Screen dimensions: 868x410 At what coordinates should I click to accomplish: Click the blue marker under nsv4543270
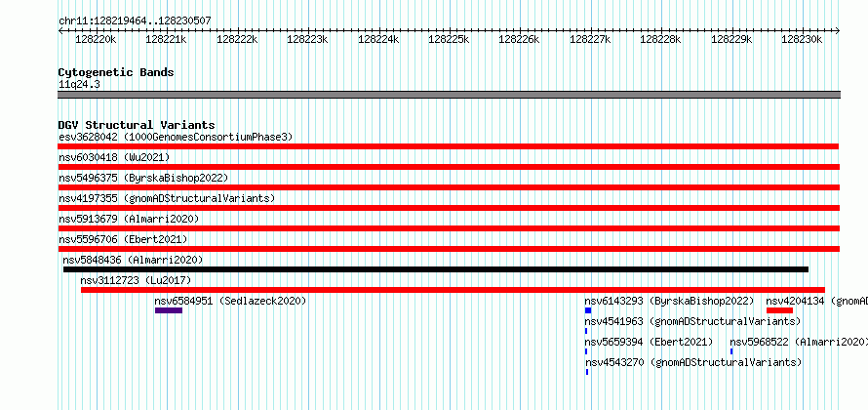coord(587,372)
